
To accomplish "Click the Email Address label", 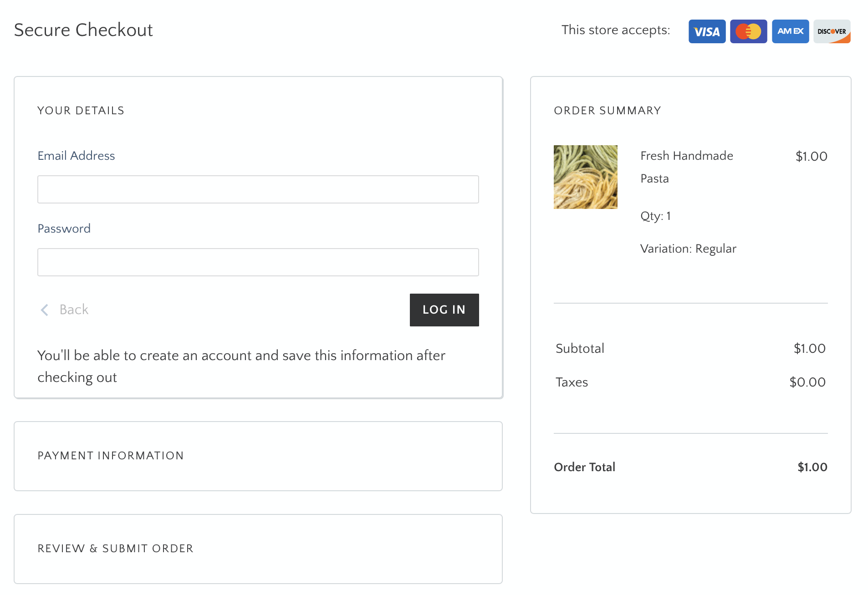I will [76, 156].
